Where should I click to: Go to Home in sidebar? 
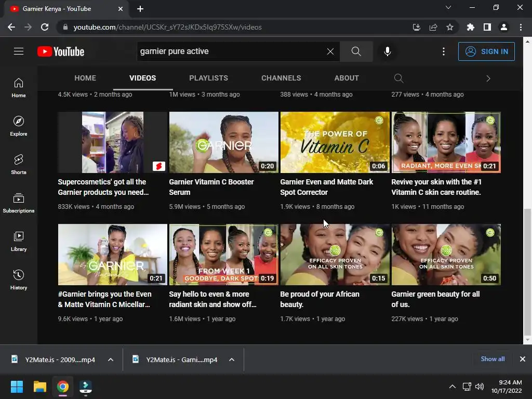[19, 87]
